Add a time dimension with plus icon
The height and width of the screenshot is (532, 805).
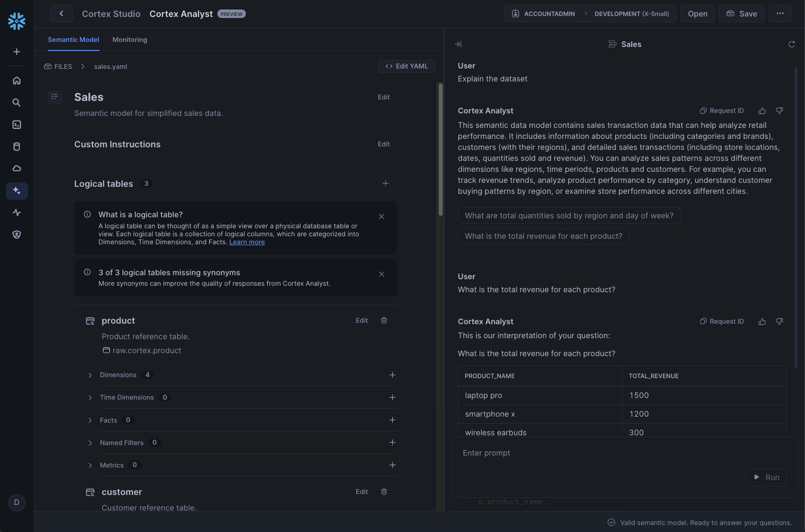coord(392,398)
